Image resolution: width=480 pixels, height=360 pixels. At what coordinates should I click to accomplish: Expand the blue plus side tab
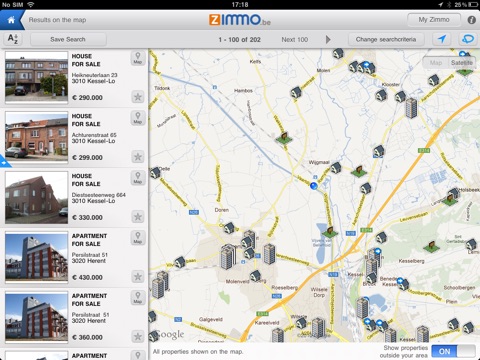[5, 162]
